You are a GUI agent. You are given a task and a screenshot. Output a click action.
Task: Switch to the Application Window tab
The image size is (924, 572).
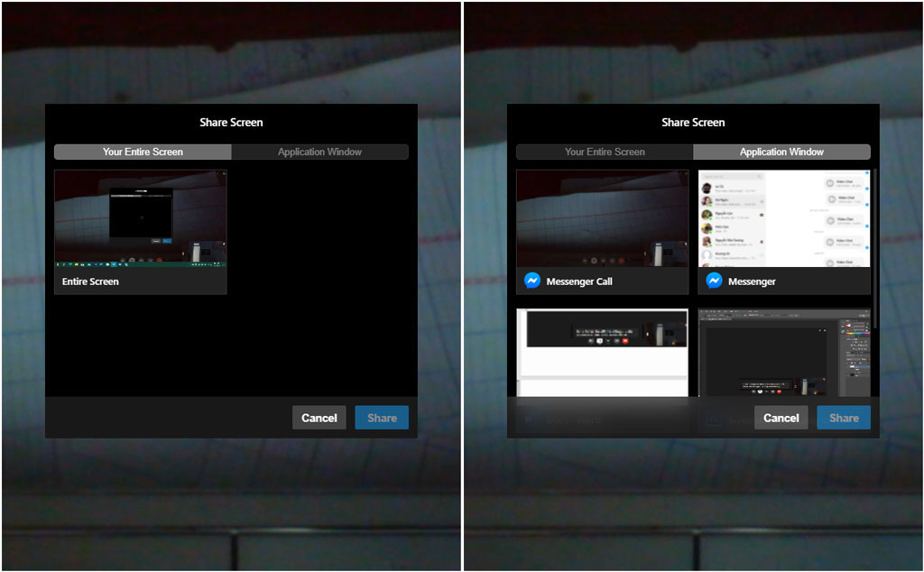pyautogui.click(x=781, y=152)
